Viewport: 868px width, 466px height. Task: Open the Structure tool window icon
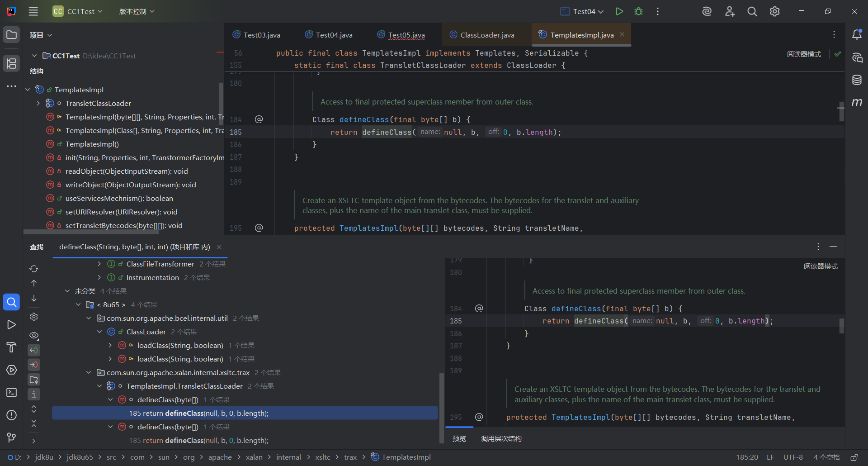click(x=12, y=63)
